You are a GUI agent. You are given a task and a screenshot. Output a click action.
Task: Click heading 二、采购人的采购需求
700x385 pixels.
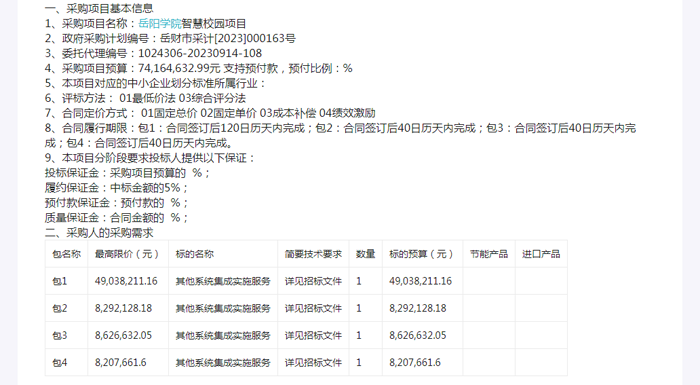point(99,233)
